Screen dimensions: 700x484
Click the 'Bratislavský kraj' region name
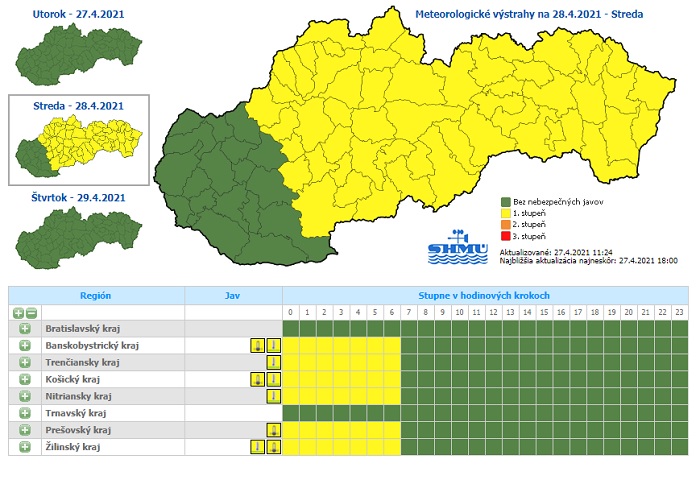pos(83,329)
